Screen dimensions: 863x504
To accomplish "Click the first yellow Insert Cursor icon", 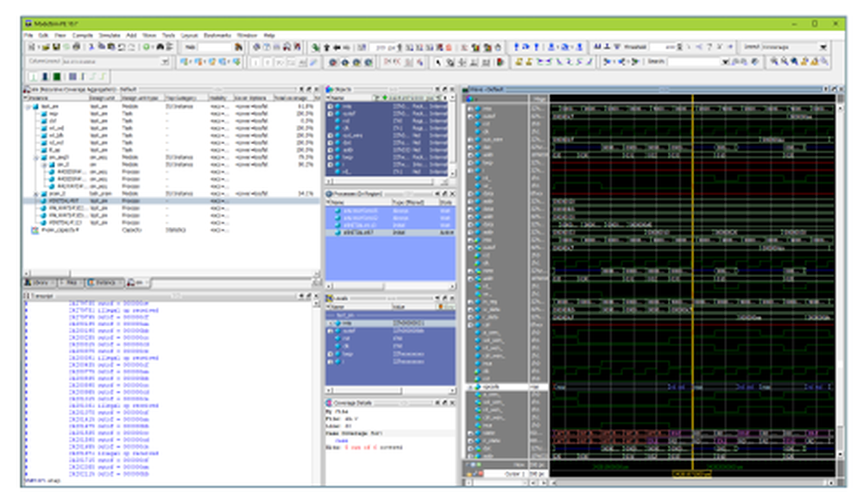I will click(519, 61).
